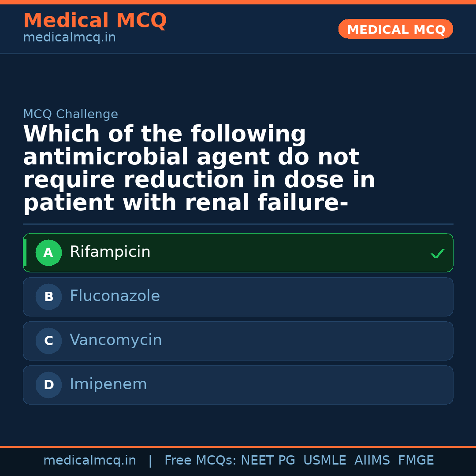Click USMLE in the footer
Image resolution: width=476 pixels, height=476 pixels.
tap(324, 461)
